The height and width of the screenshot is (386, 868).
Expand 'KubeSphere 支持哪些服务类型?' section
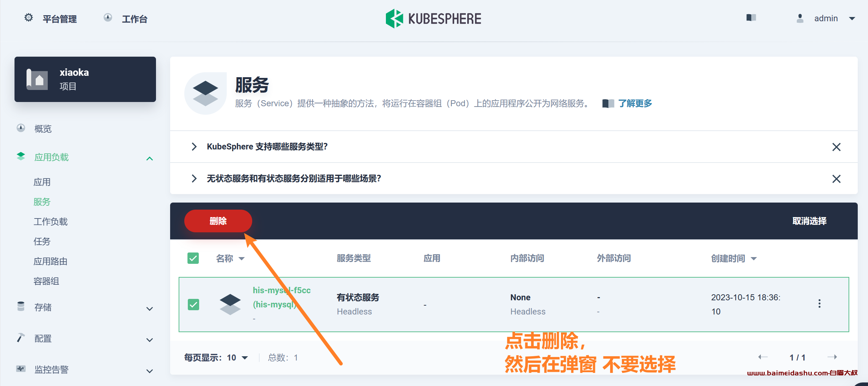[x=194, y=147]
